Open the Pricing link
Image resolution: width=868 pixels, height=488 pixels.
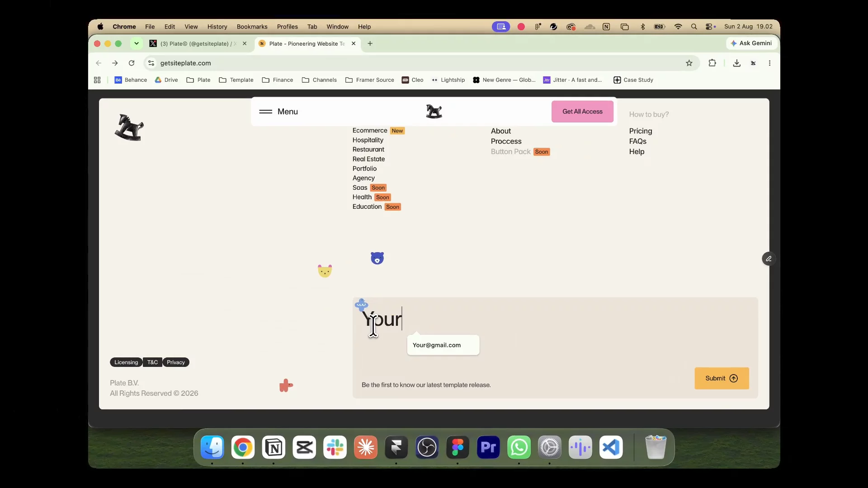tap(641, 131)
